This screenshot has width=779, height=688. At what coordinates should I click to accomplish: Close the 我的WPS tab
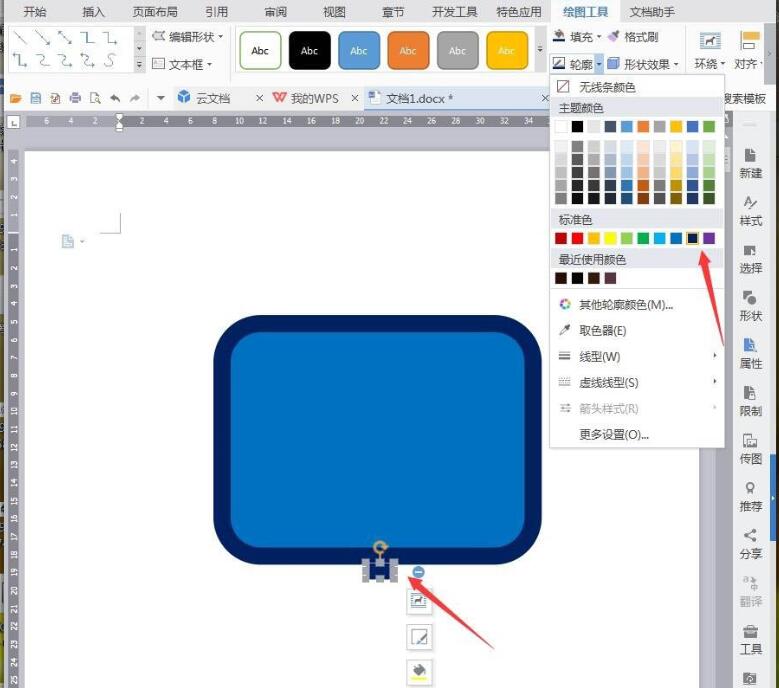pyautogui.click(x=355, y=98)
